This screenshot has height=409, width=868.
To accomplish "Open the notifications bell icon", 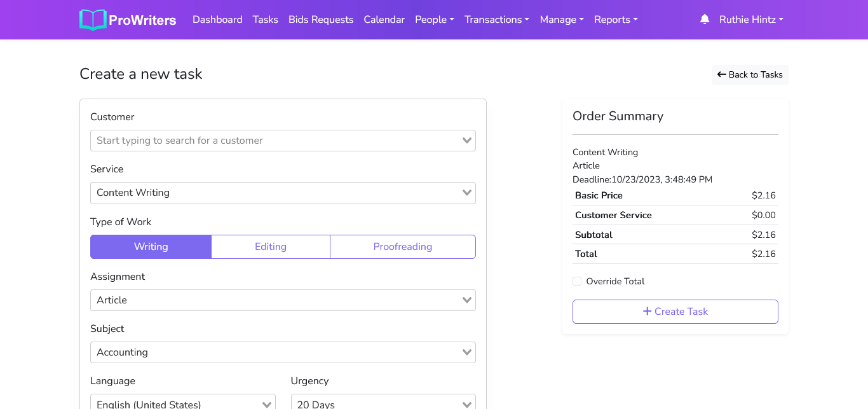I will [x=705, y=20].
